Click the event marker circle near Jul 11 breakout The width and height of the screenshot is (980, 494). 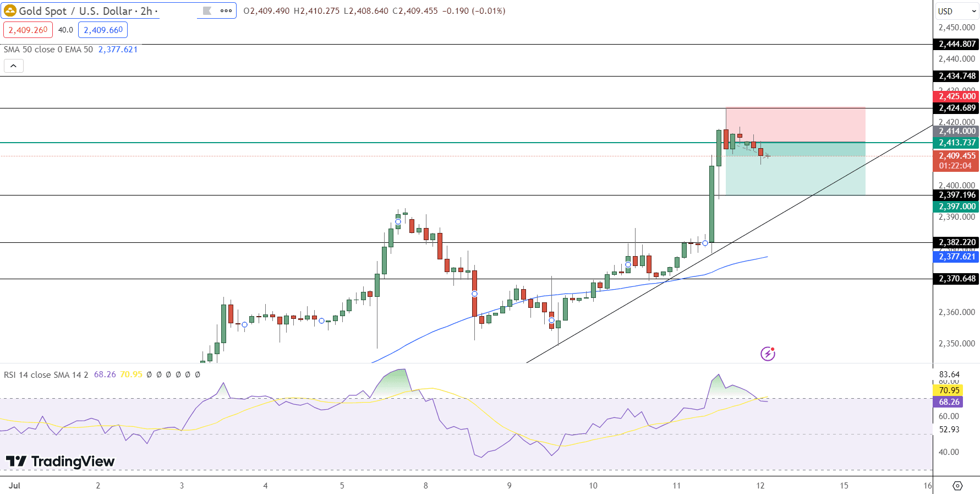tap(705, 243)
